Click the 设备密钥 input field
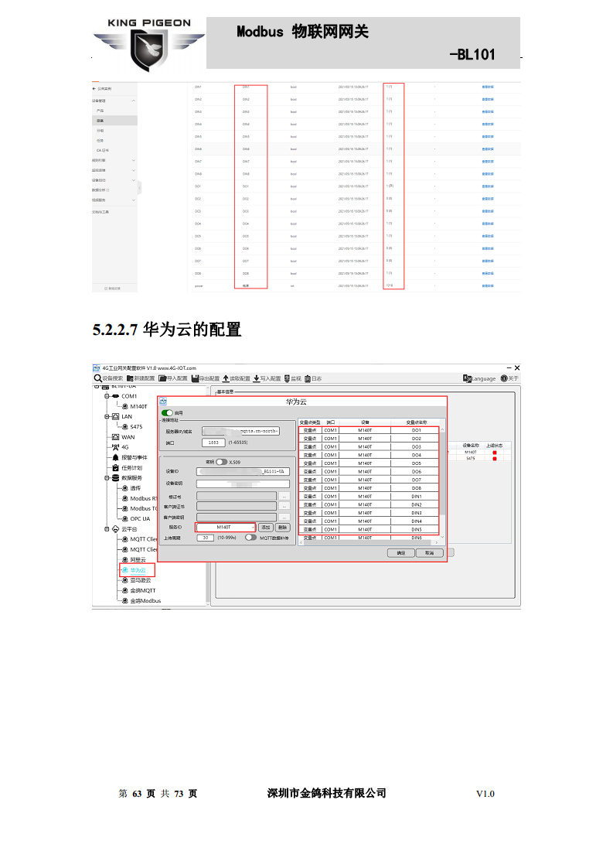 point(243,484)
